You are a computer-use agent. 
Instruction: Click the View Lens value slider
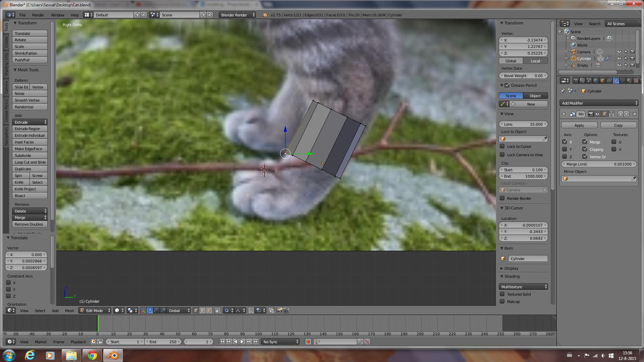click(523, 124)
